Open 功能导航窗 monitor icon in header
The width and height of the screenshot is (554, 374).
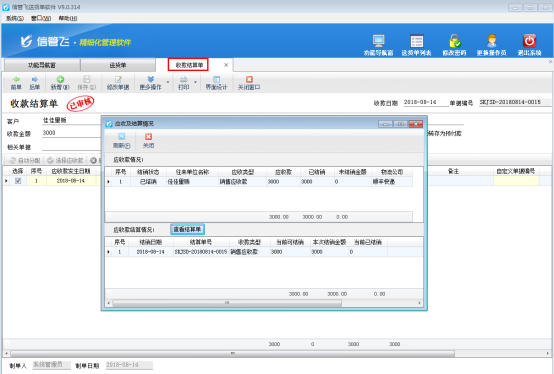click(378, 41)
